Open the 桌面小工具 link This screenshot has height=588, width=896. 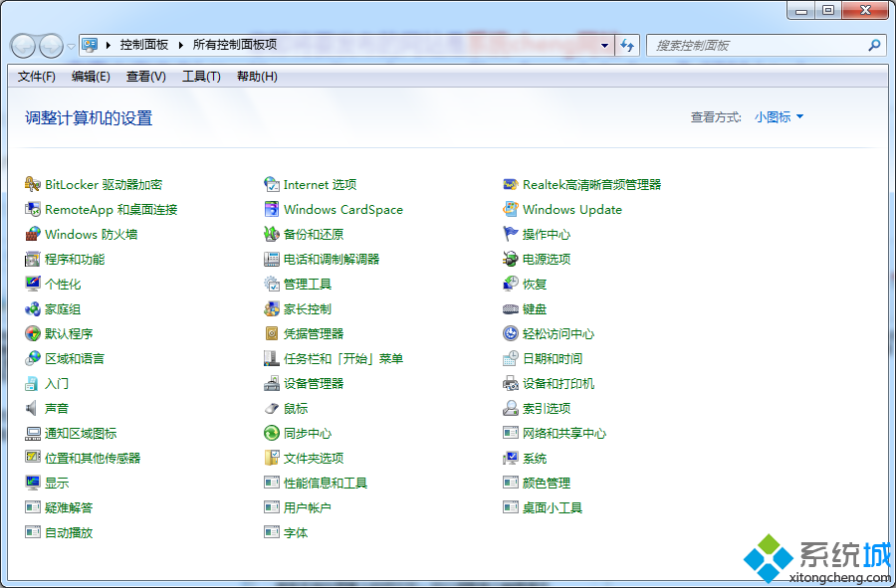point(552,507)
